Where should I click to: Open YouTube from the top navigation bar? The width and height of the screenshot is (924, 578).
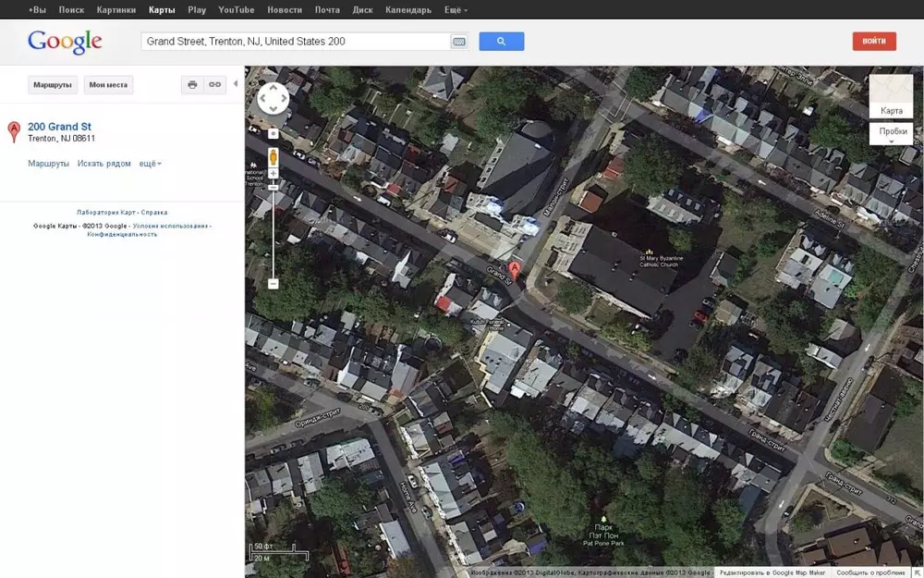point(236,10)
